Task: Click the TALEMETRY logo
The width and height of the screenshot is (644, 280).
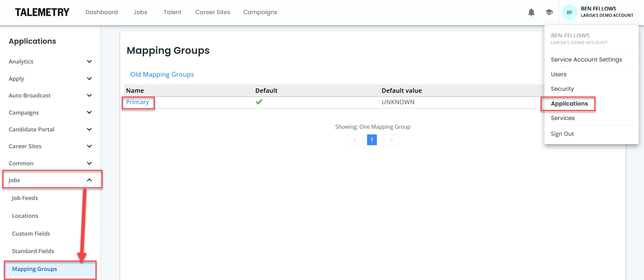Action: [x=42, y=12]
